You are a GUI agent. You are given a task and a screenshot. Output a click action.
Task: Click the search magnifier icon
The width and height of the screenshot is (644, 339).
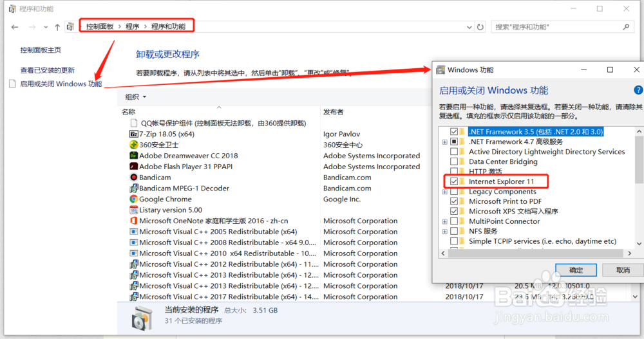coord(626,27)
